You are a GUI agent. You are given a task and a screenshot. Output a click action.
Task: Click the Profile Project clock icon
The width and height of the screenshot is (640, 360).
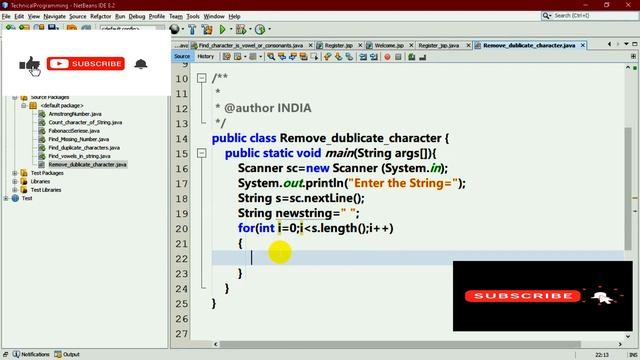[260, 29]
